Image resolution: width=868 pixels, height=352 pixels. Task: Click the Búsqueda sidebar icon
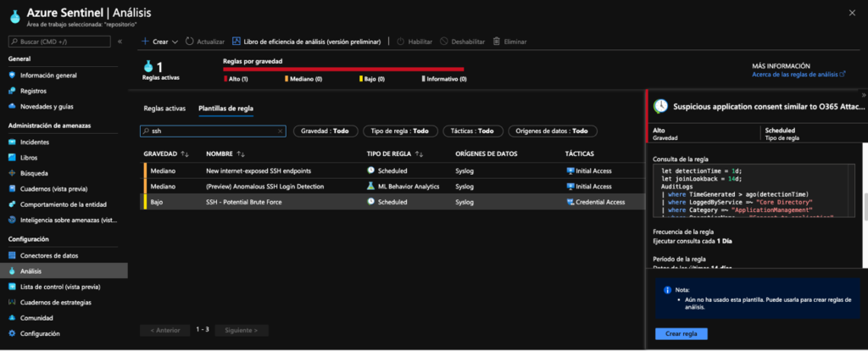coord(12,173)
